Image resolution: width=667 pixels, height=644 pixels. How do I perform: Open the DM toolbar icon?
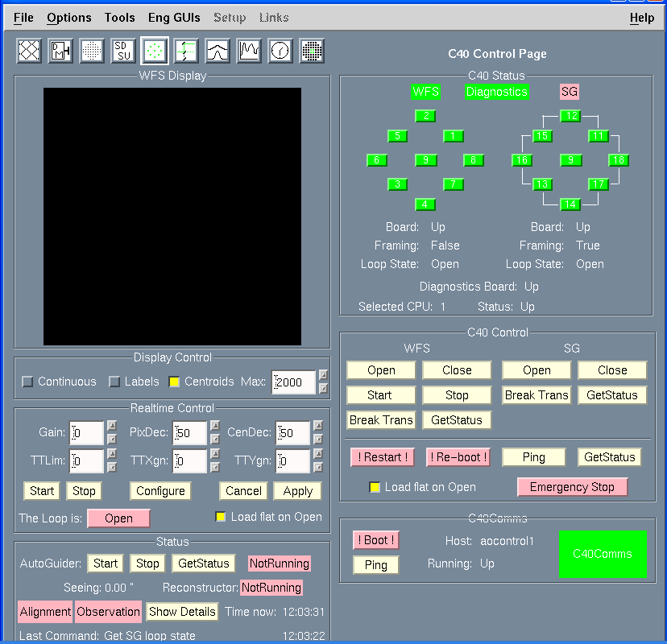tap(60, 51)
